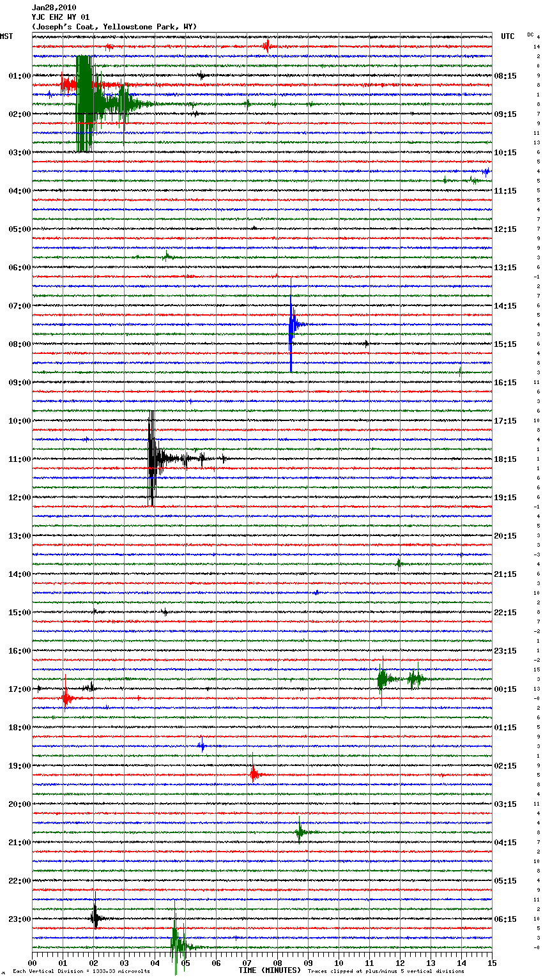Select the 03:00 MST row label

(20, 153)
